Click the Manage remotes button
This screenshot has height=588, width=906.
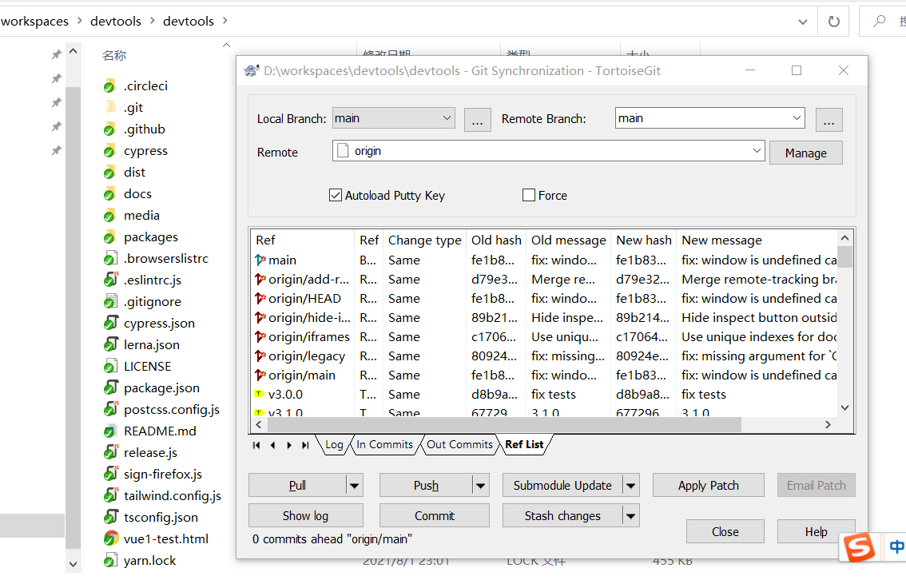[x=805, y=153]
